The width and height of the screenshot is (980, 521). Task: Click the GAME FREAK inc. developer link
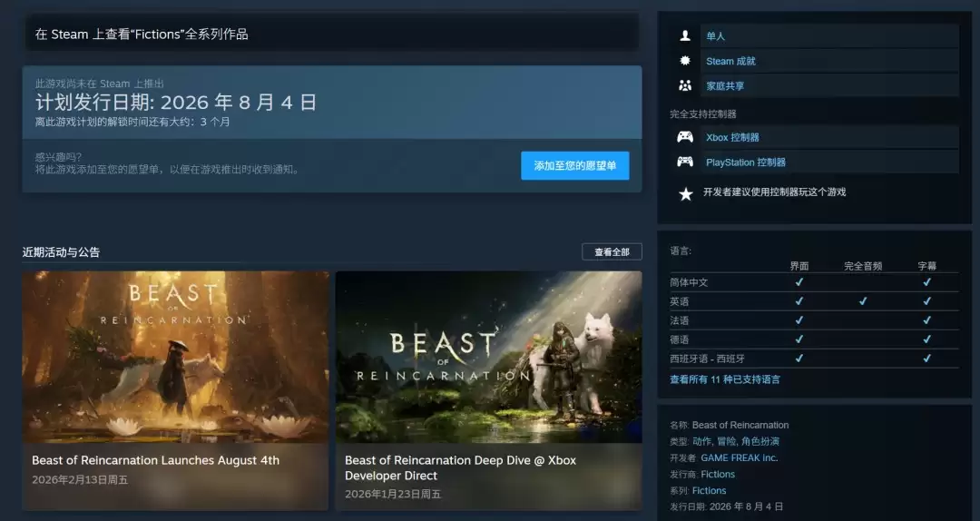click(x=739, y=457)
